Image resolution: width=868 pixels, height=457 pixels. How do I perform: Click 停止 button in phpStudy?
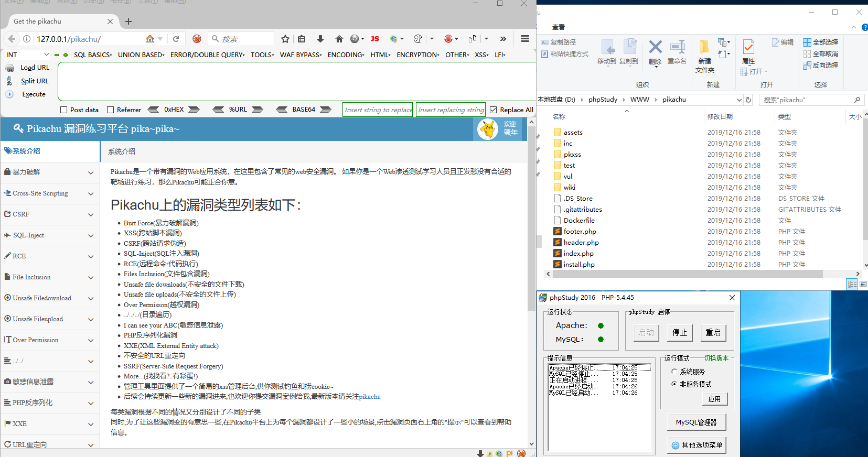tap(680, 332)
